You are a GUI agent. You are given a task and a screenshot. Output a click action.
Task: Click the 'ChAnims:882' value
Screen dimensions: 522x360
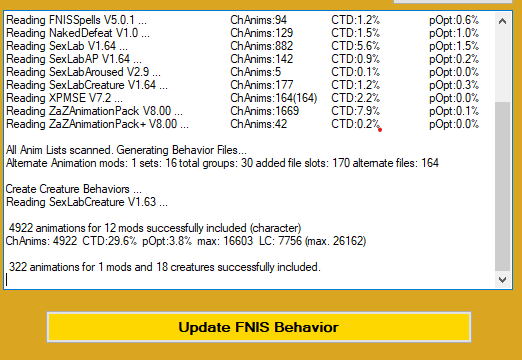coord(262,46)
